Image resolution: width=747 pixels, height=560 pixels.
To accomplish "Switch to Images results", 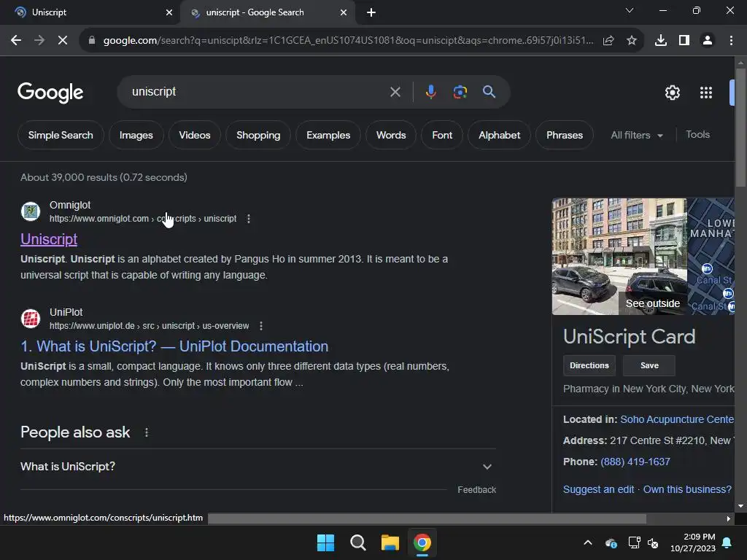I will [136, 135].
